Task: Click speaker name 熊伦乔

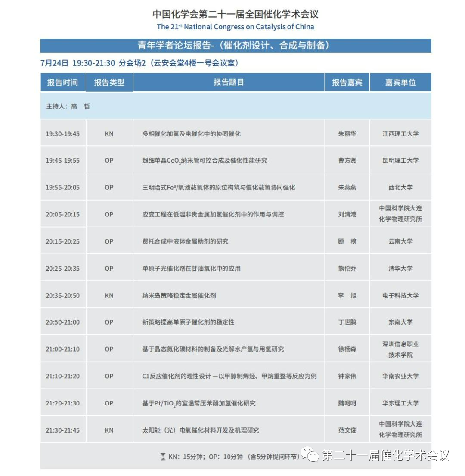Action: click(347, 269)
